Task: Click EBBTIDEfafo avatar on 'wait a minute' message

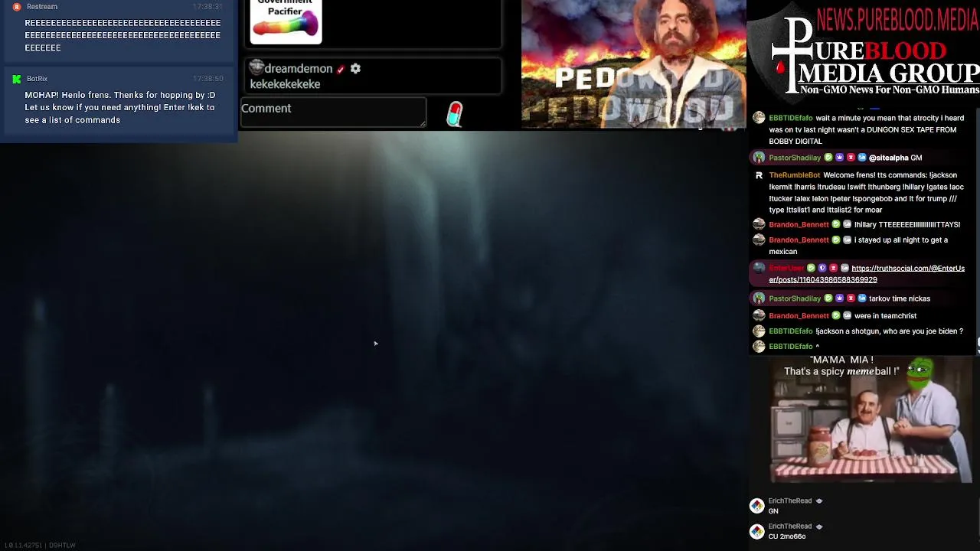Action: (x=759, y=118)
